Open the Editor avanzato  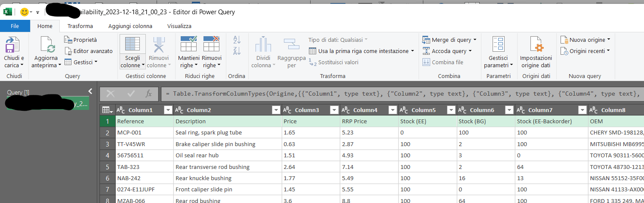click(88, 51)
